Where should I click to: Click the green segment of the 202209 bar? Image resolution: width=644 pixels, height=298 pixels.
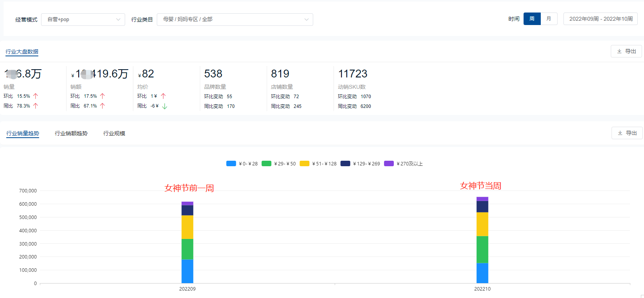coord(187,249)
